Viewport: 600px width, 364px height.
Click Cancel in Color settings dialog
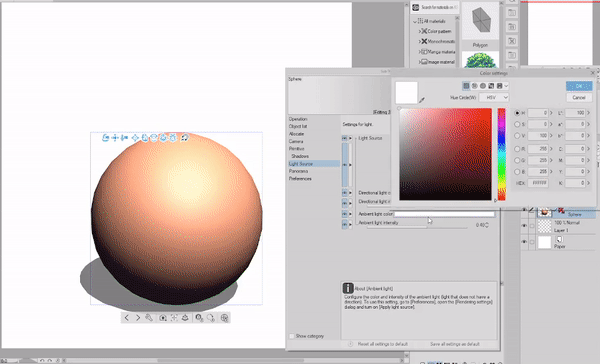pyautogui.click(x=579, y=98)
